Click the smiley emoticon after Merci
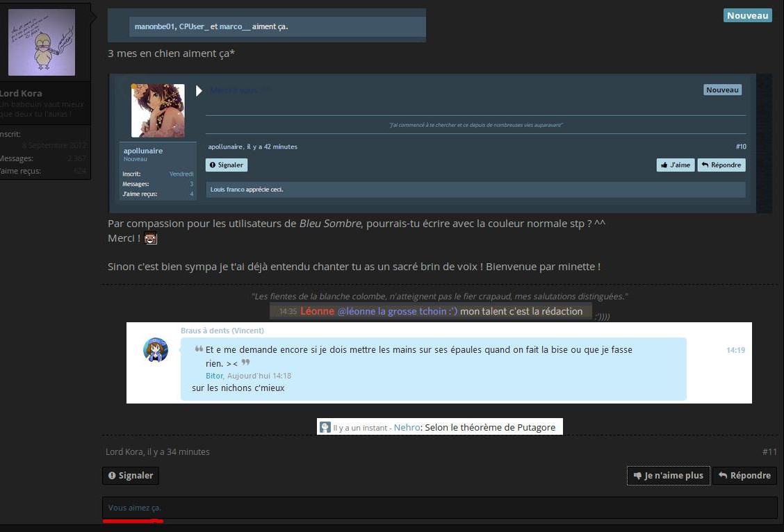The width and height of the screenshot is (784, 532). [151, 239]
